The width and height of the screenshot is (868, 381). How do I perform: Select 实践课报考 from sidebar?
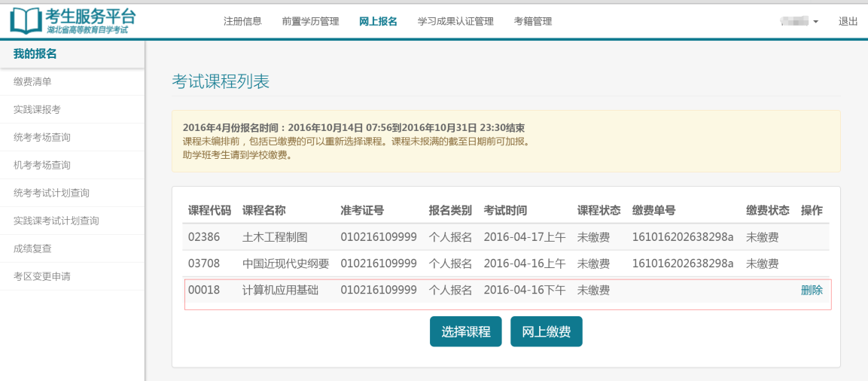[x=37, y=109]
